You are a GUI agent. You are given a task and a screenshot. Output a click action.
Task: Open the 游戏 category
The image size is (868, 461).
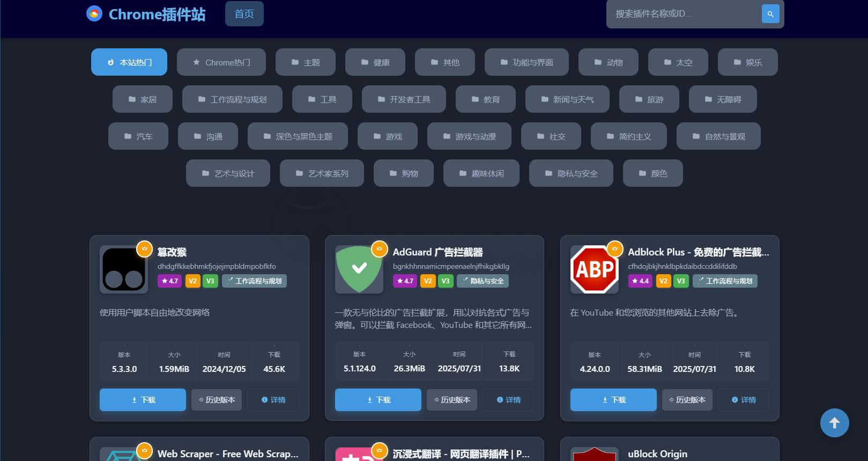388,136
